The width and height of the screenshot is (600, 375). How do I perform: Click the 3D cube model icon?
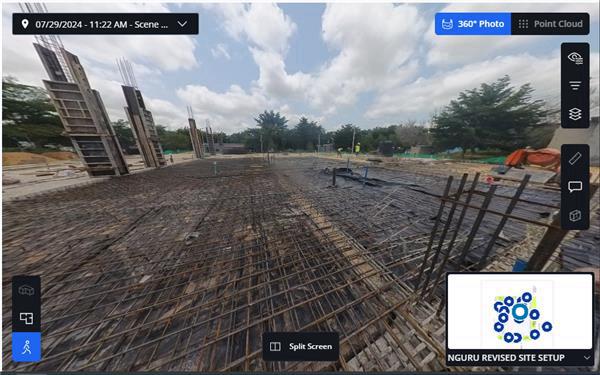[x=575, y=215]
